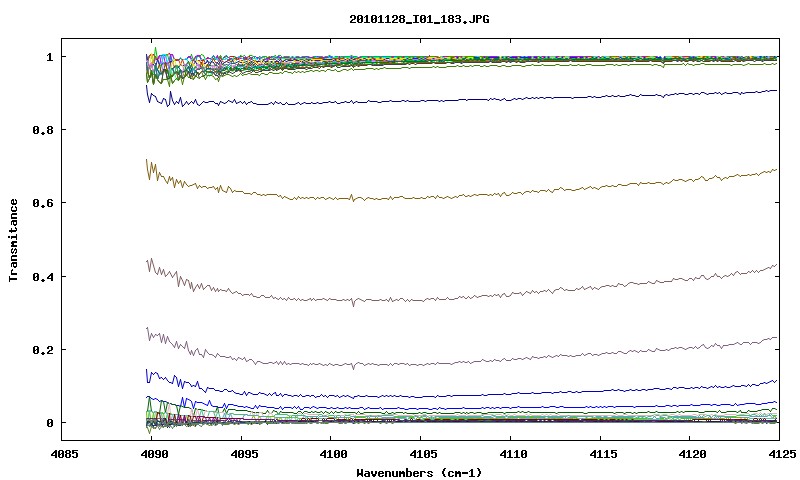
Task: Click the x-axis tick label 4125
Action: point(781,453)
